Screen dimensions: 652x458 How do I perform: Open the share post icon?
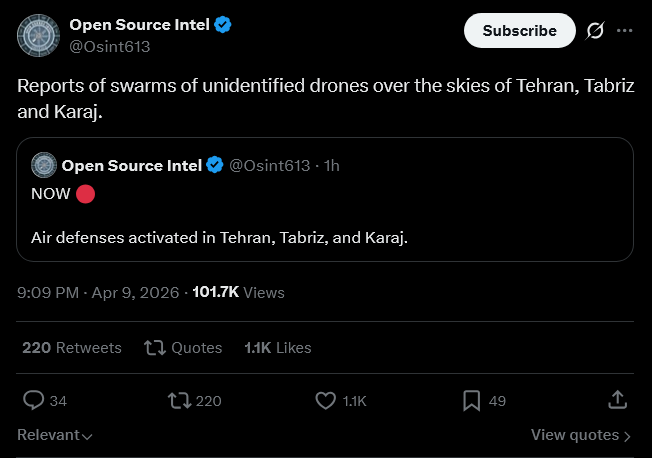(617, 401)
